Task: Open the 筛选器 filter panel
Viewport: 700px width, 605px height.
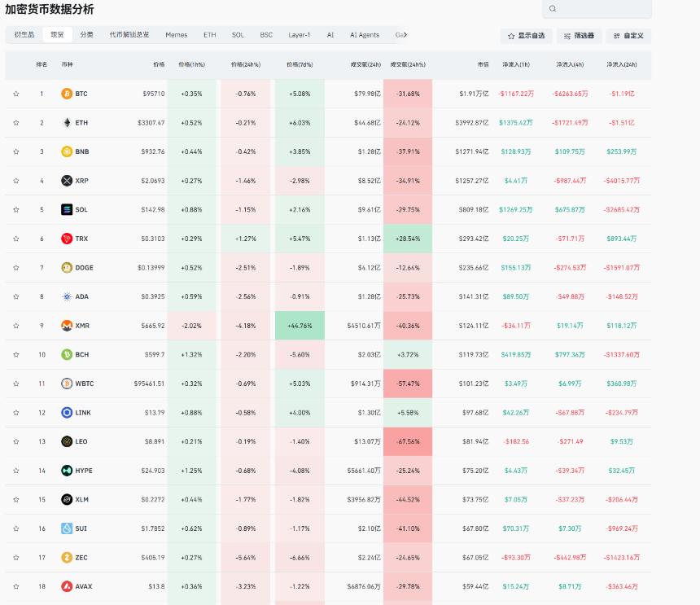Action: click(579, 36)
